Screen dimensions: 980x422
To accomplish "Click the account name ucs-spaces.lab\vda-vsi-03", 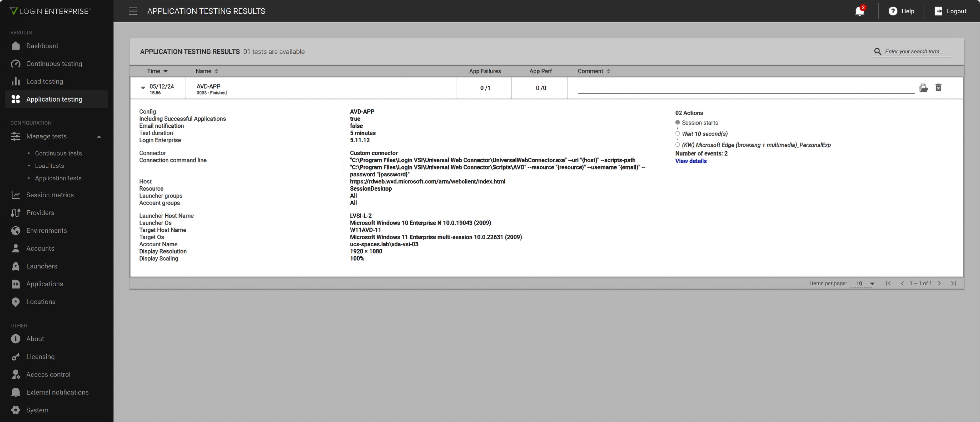I will pos(384,244).
